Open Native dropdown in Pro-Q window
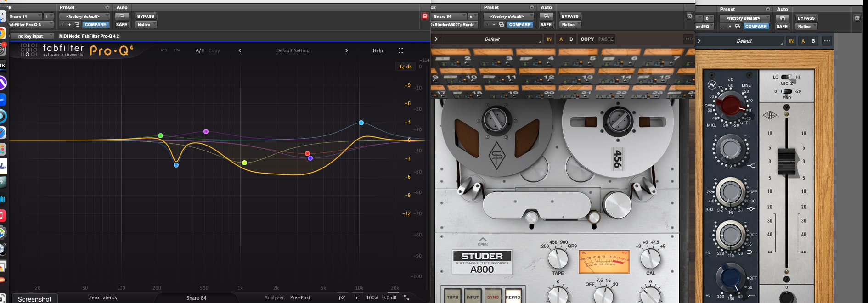Image resolution: width=868 pixels, height=303 pixels. (146, 25)
